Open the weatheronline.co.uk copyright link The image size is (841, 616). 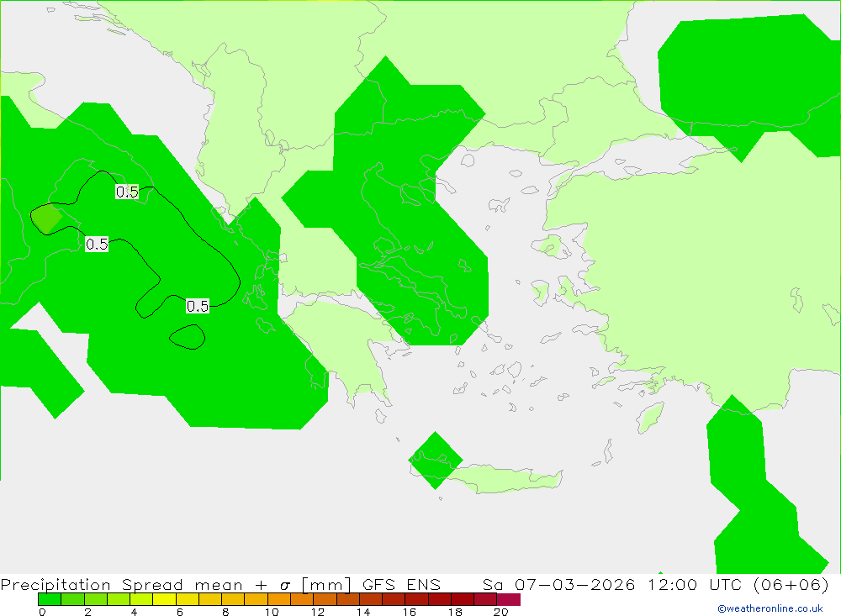click(x=770, y=608)
